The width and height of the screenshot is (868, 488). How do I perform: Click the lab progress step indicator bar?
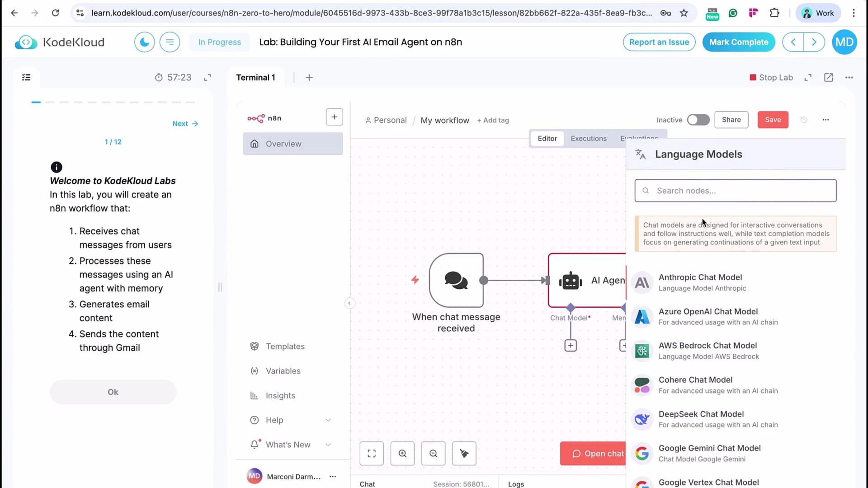click(x=113, y=103)
